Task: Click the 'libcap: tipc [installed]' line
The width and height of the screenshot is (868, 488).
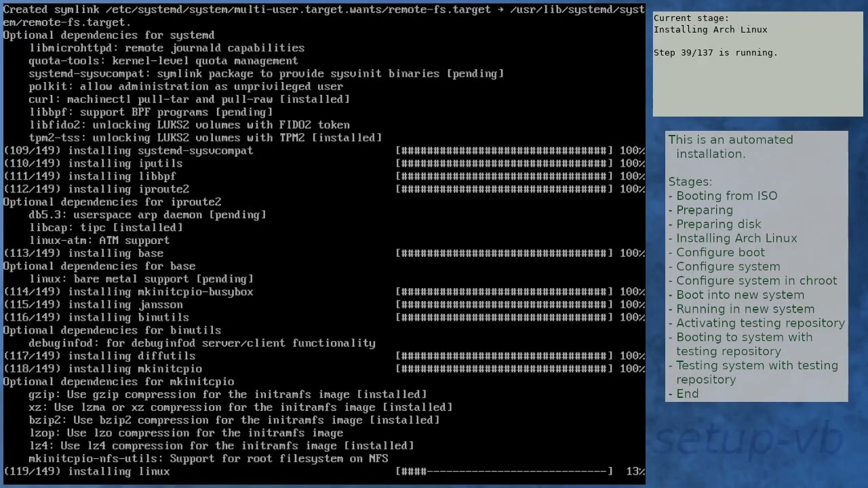Action: coord(106,228)
